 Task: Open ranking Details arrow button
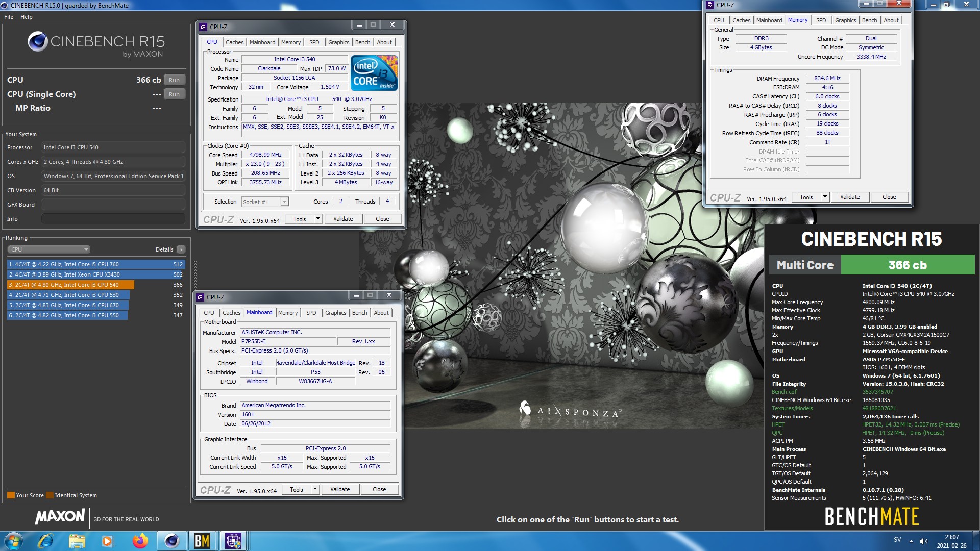click(181, 249)
